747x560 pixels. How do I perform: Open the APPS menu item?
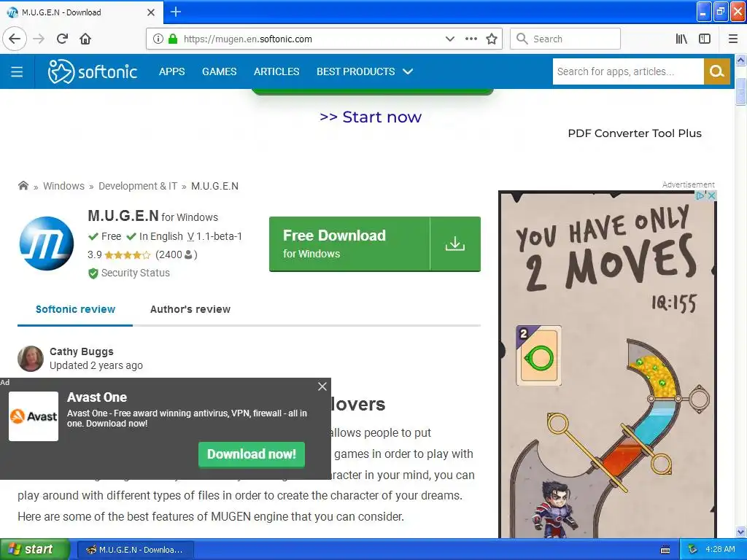click(171, 71)
